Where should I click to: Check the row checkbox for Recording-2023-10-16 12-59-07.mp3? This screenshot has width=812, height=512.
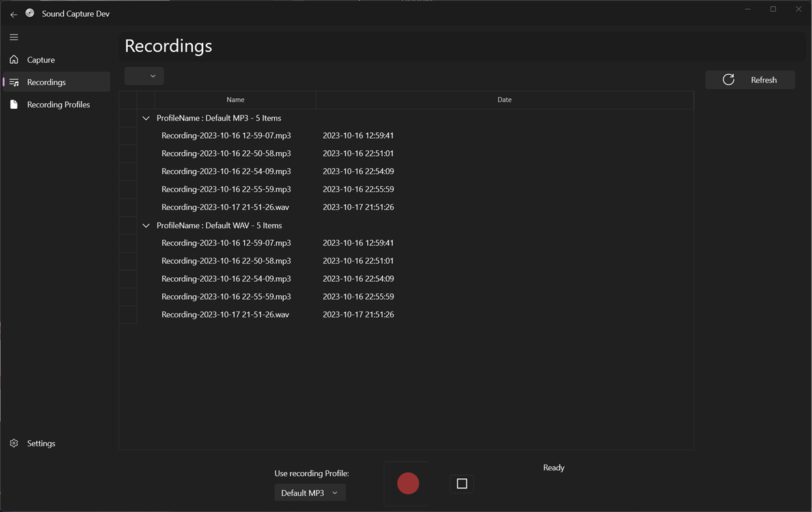pos(128,135)
